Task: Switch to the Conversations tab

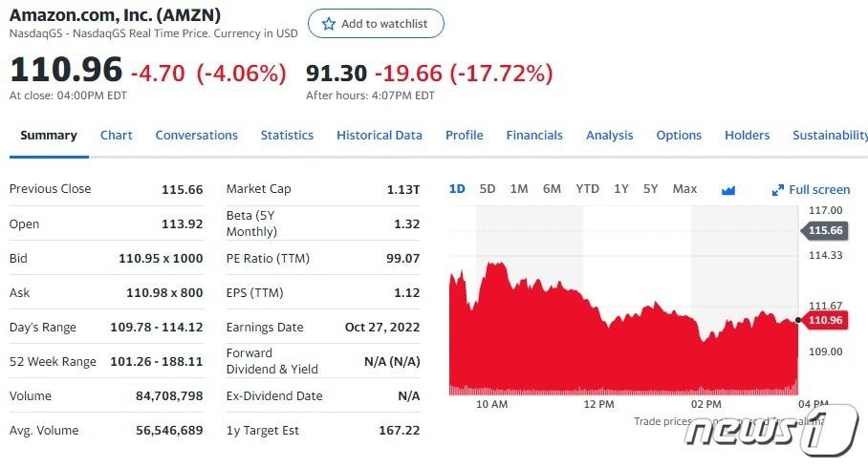Action: pos(196,136)
